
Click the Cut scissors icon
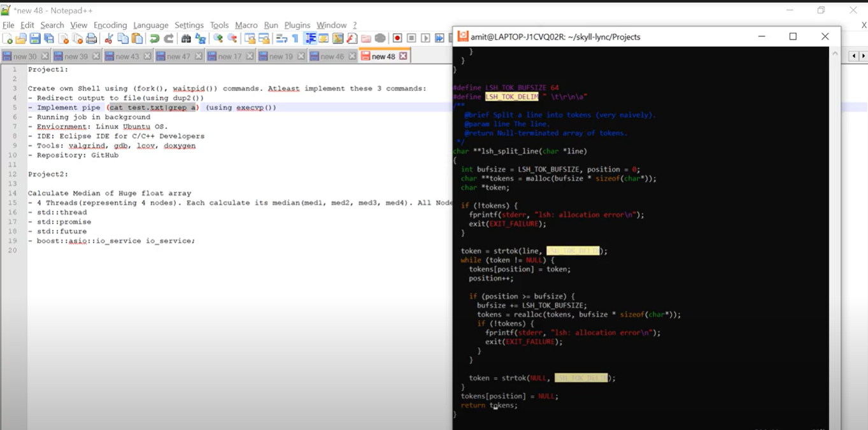[109, 39]
